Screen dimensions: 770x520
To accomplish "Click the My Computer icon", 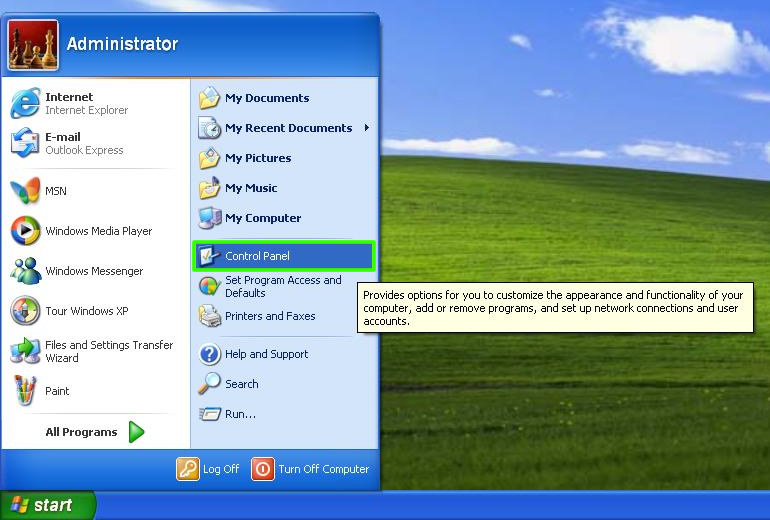I will pos(209,218).
